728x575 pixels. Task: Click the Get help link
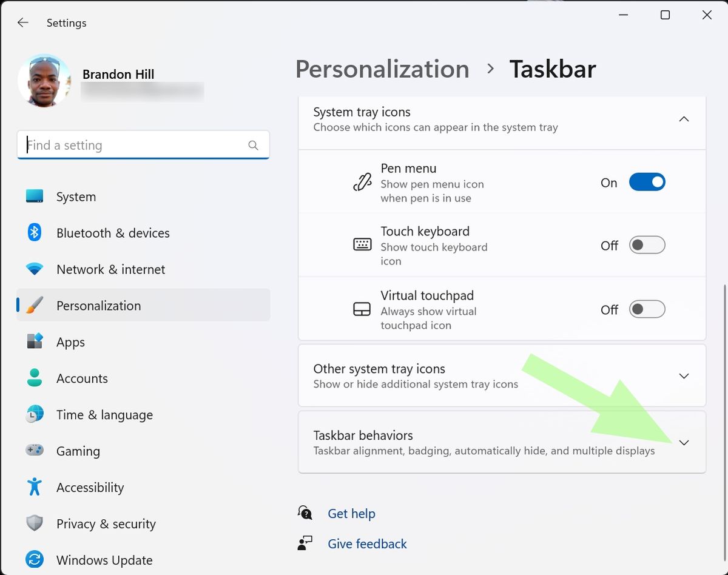pyautogui.click(x=351, y=513)
